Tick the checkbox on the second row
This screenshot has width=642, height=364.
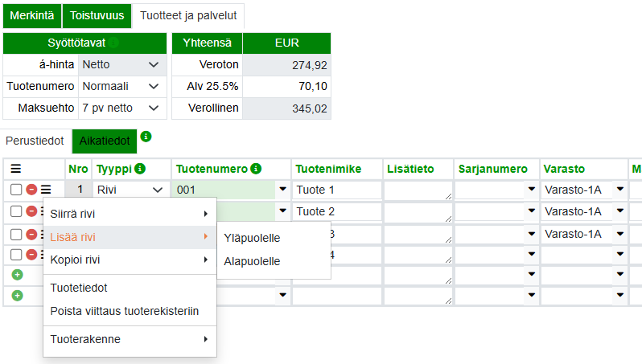tap(16, 211)
